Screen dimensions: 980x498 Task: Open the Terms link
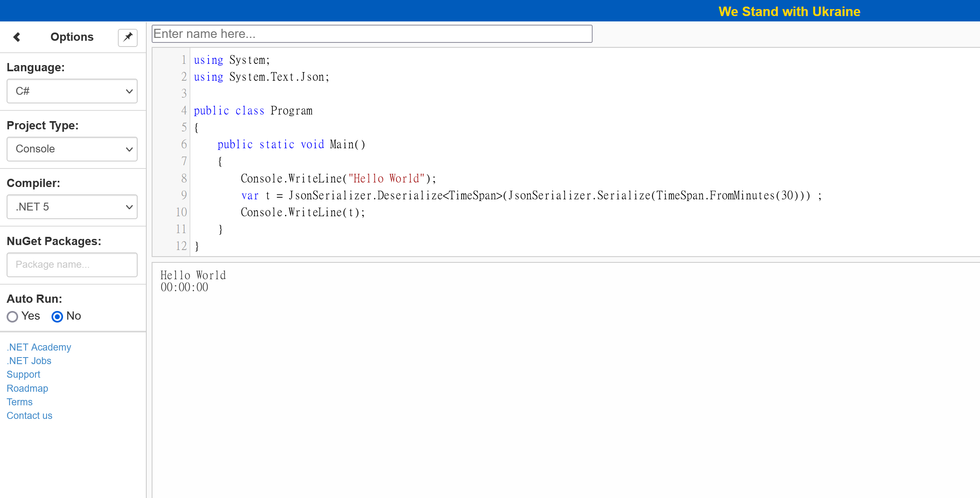point(19,402)
